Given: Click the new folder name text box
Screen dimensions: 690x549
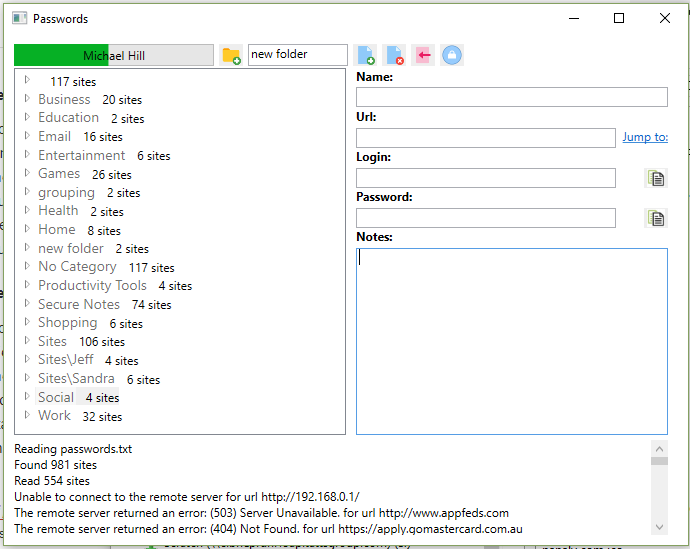Looking at the screenshot, I should pyautogui.click(x=298, y=55).
